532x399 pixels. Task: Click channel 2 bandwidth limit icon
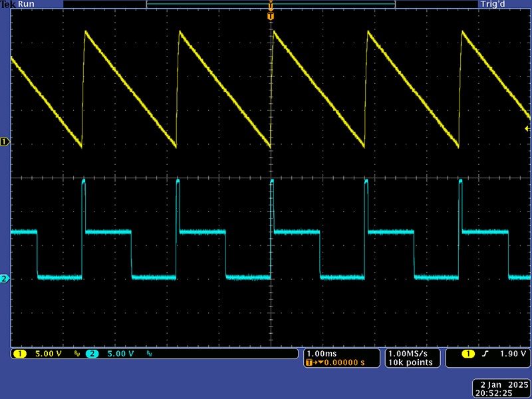coord(148,354)
